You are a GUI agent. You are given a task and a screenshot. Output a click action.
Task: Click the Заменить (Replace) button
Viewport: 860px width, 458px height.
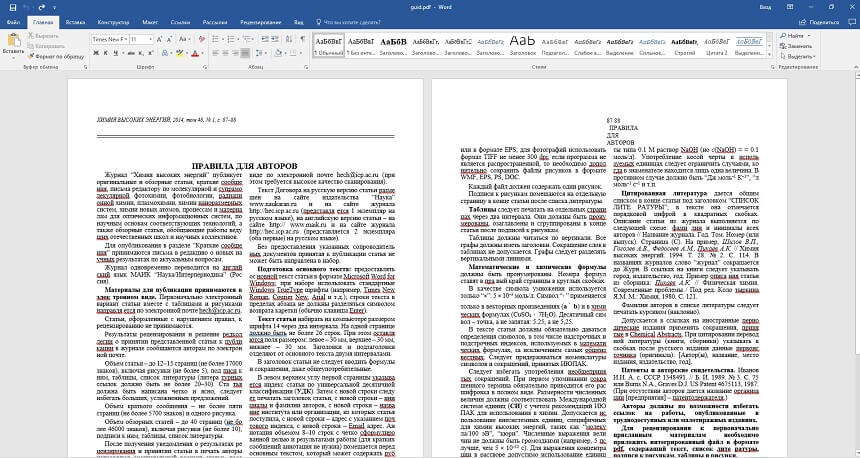[x=796, y=46]
